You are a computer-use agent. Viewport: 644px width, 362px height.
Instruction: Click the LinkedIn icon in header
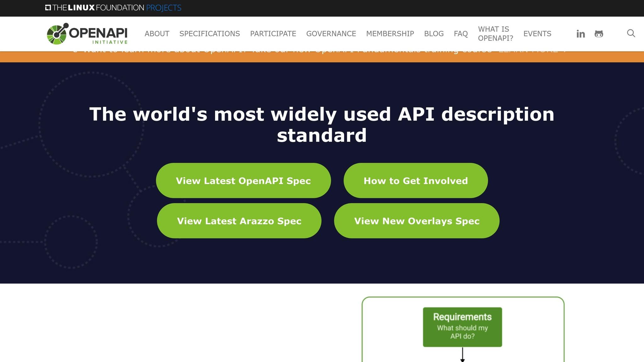pos(580,34)
